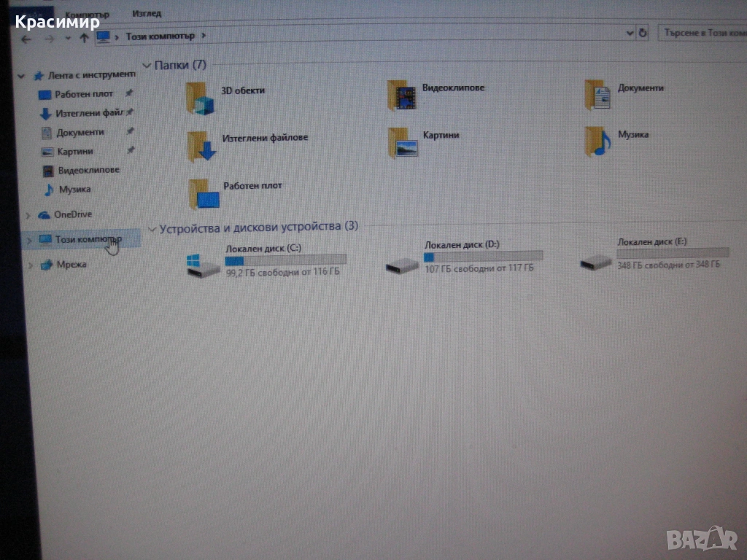Open the Картини folder icon in main pane
This screenshot has width=747, height=560.
click(x=403, y=142)
